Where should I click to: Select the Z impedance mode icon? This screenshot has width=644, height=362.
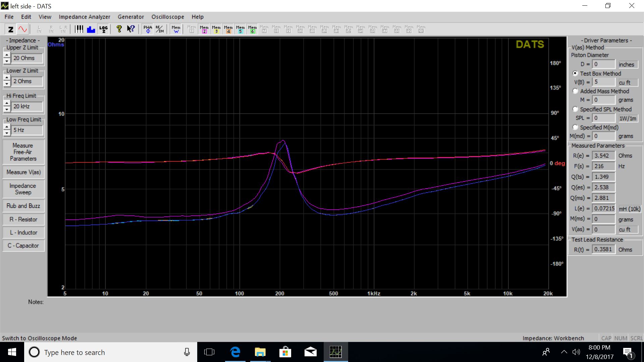coord(11,29)
